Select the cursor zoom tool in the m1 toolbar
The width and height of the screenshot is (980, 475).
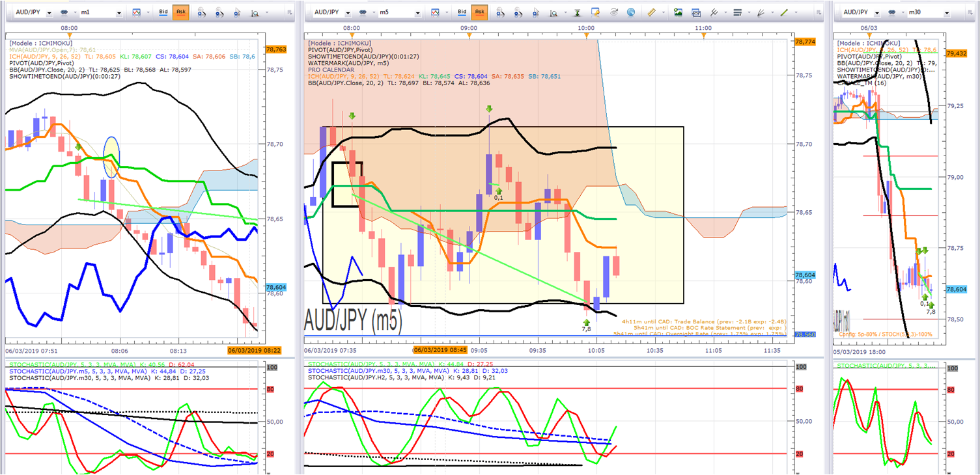coord(236,12)
